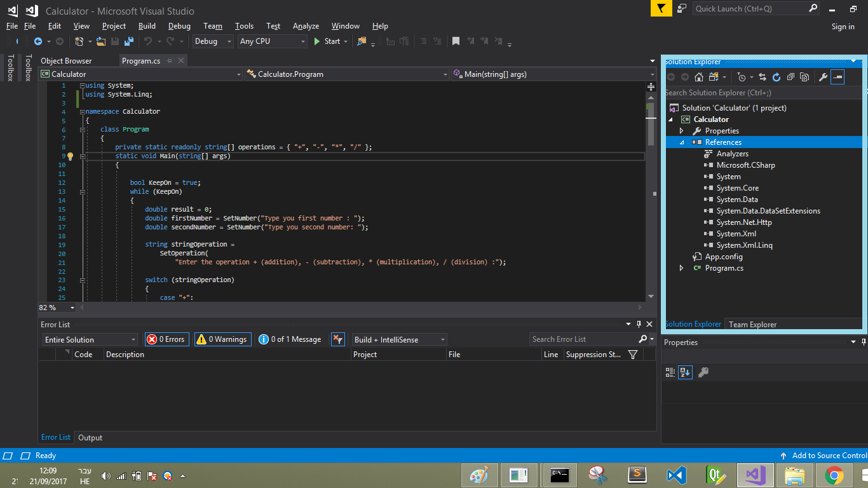This screenshot has width=868, height=488.
Task: Click the lightbulb quick actions icon
Action: click(71, 156)
